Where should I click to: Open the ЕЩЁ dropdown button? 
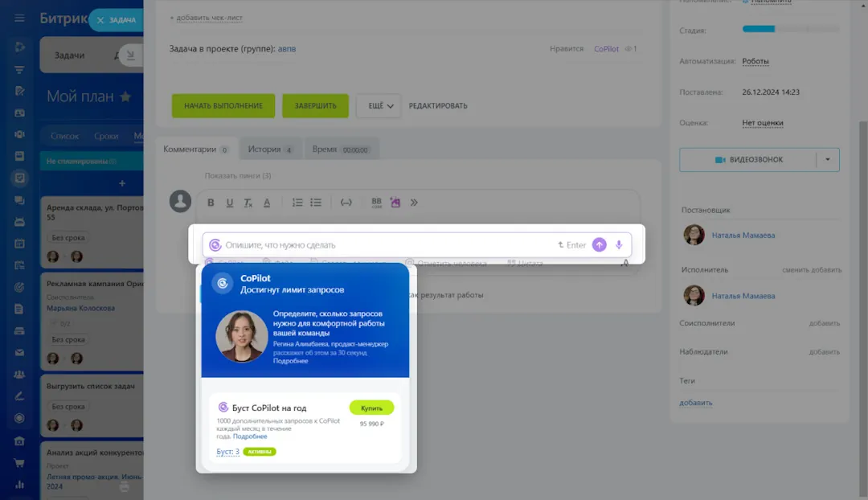(378, 106)
